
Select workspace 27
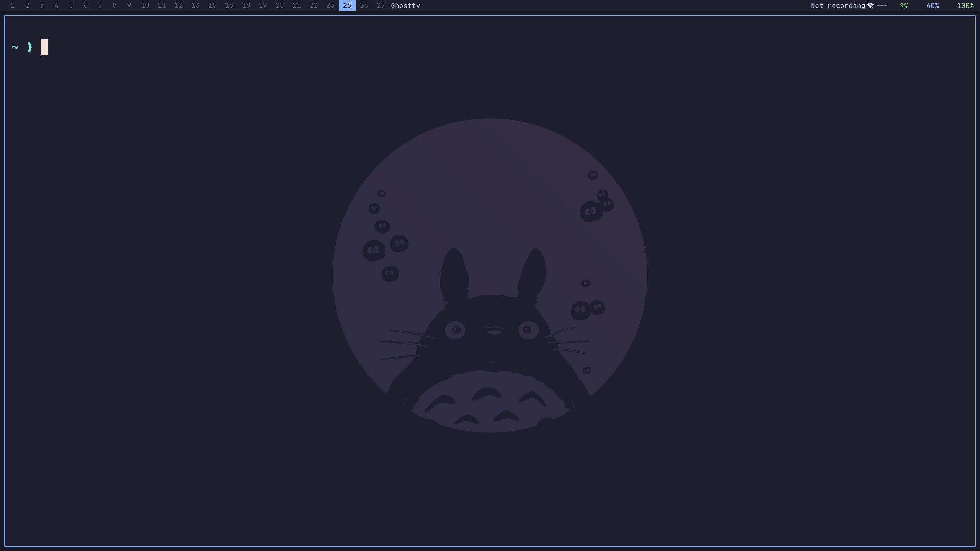pyautogui.click(x=381, y=5)
